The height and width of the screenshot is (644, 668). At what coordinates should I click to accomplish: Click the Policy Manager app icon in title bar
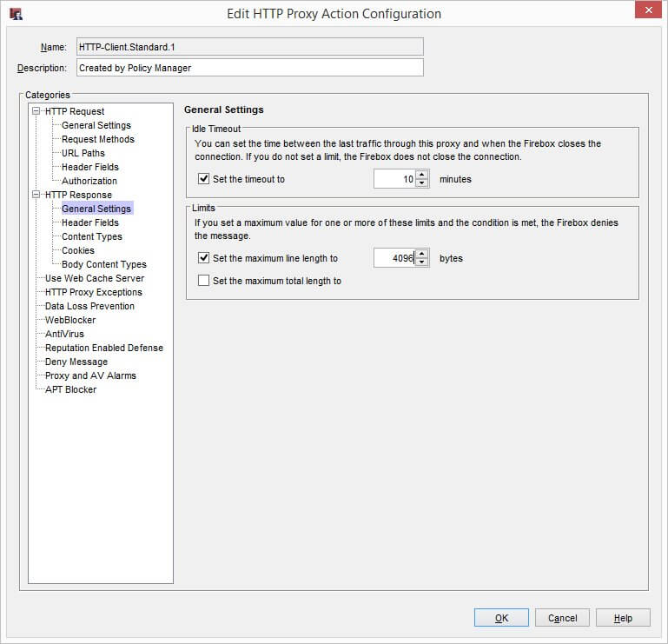click(x=16, y=14)
